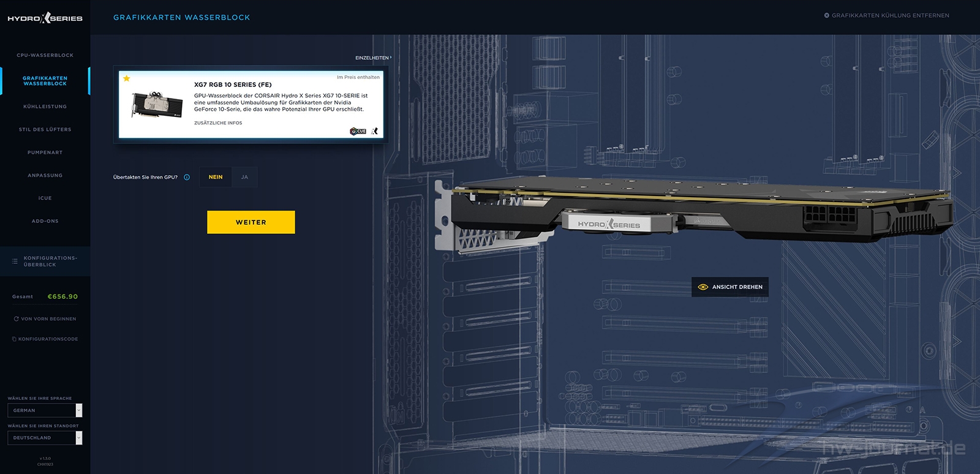
Task: Click the Hydro X badge icon on product card
Action: (375, 131)
